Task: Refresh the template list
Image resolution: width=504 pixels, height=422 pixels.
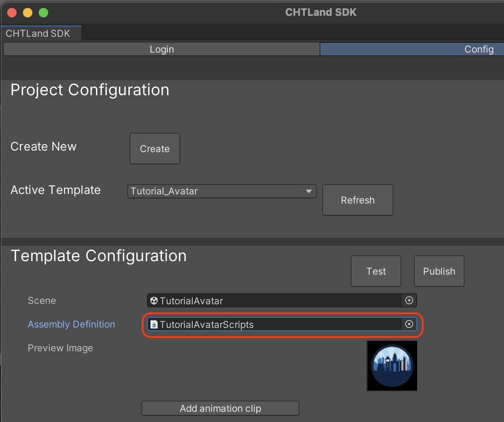Action: click(x=357, y=200)
